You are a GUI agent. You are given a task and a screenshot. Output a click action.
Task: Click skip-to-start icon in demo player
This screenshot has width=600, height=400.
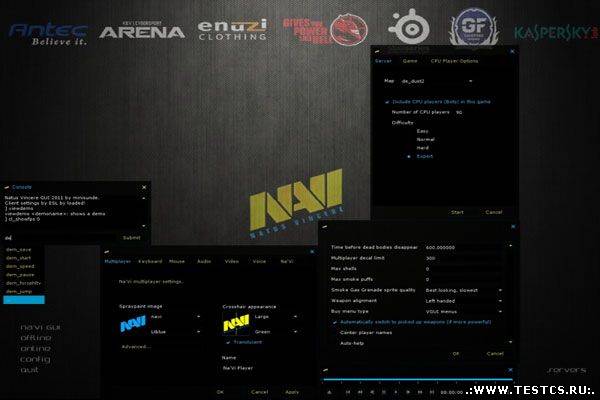pyautogui.click(x=348, y=392)
